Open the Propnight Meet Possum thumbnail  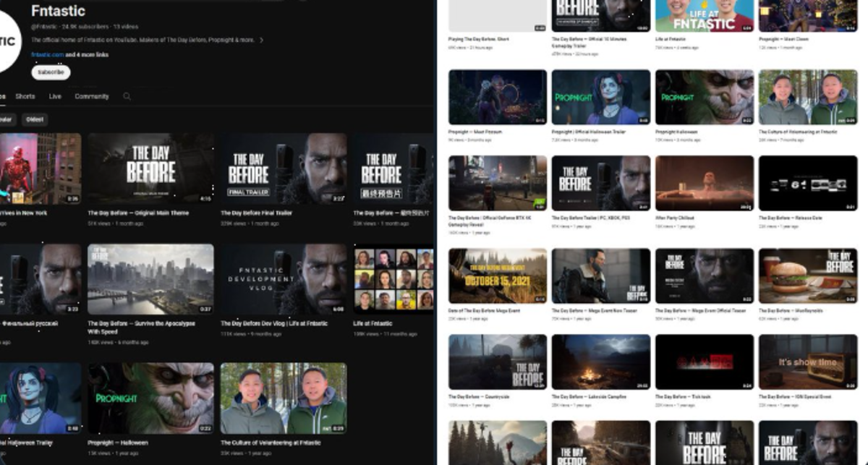tap(498, 97)
